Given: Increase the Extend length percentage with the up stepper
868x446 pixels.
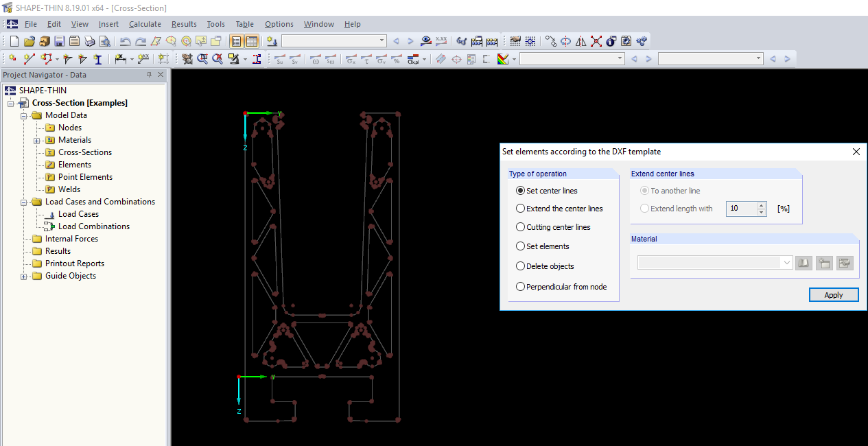Looking at the screenshot, I should tap(761, 205).
